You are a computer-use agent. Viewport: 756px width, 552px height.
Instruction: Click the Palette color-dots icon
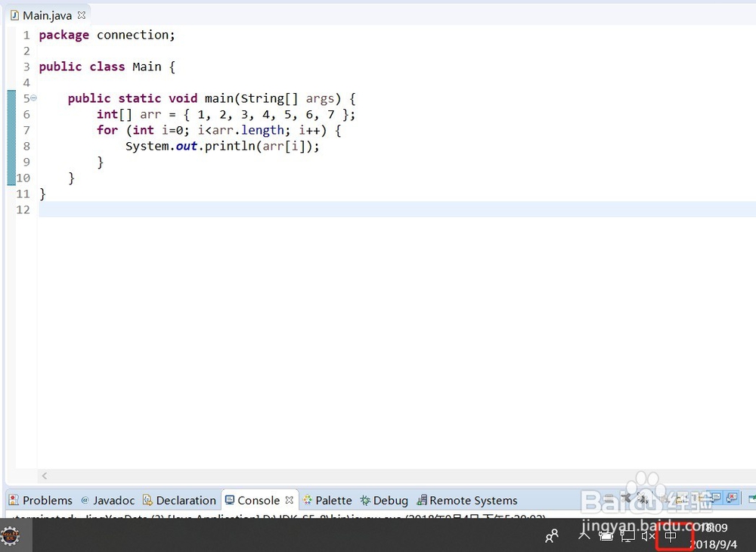click(308, 500)
